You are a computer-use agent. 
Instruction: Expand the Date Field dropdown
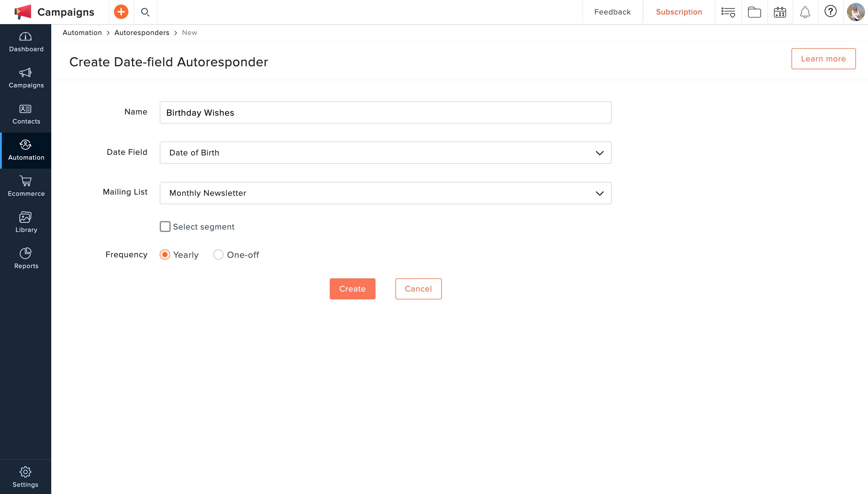pos(385,153)
